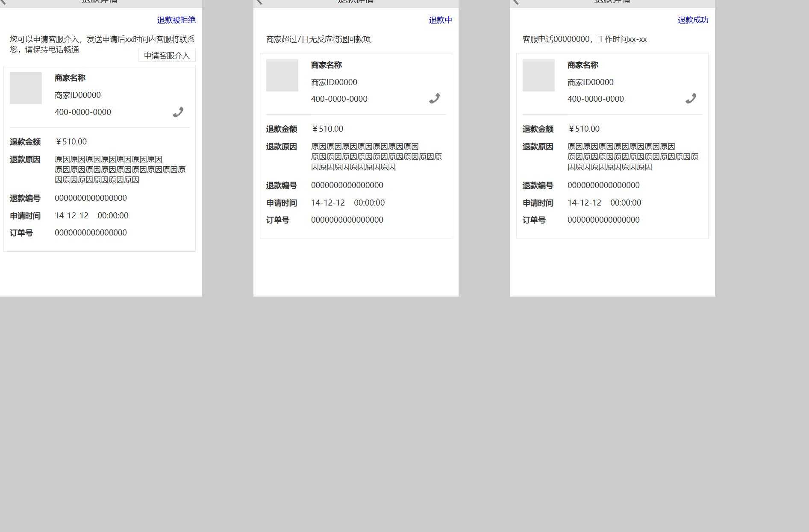The height and width of the screenshot is (532, 809).
Task: Click the ￥510.00 amount in the 退款中 panel
Action: (x=327, y=129)
